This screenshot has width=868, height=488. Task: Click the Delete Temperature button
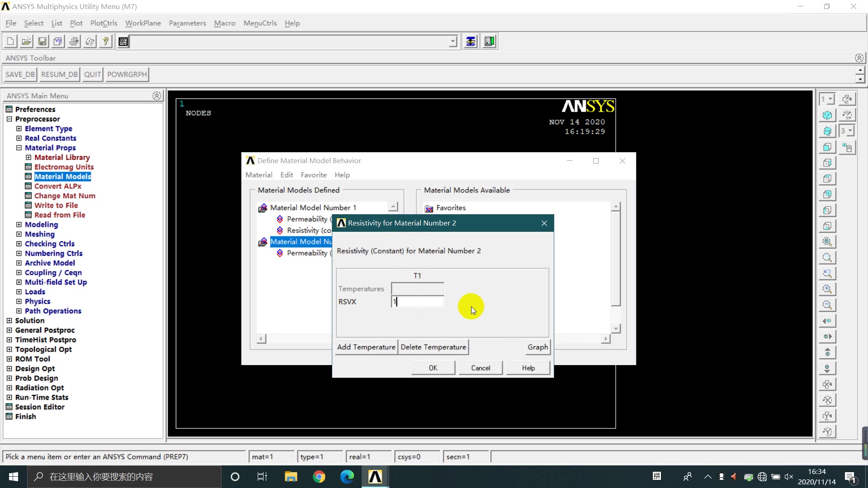[433, 347]
